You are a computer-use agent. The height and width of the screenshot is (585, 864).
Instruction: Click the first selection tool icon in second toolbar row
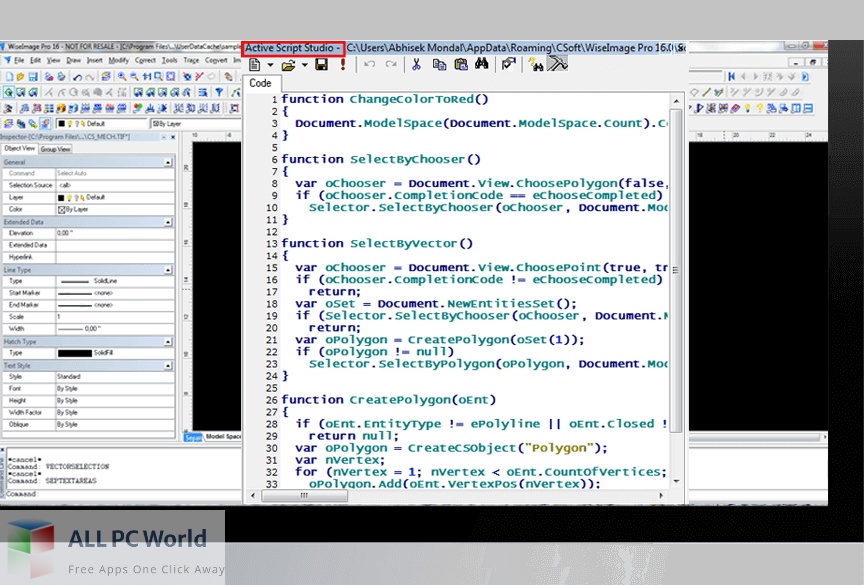9,92
